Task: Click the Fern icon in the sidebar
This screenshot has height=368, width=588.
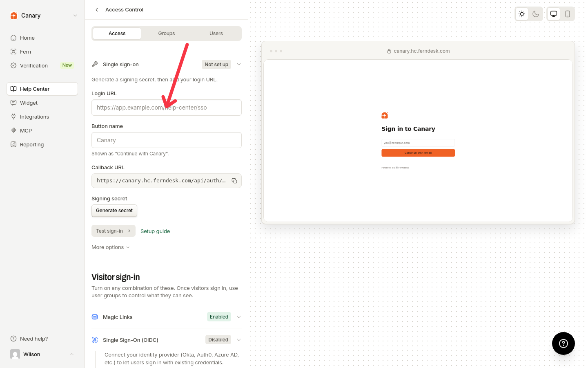Action: [13, 52]
